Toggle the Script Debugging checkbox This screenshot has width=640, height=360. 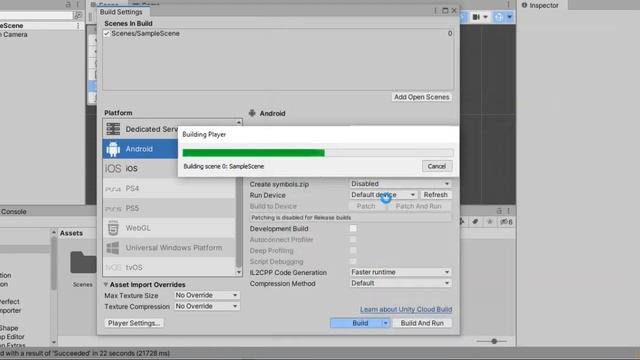coord(353,261)
